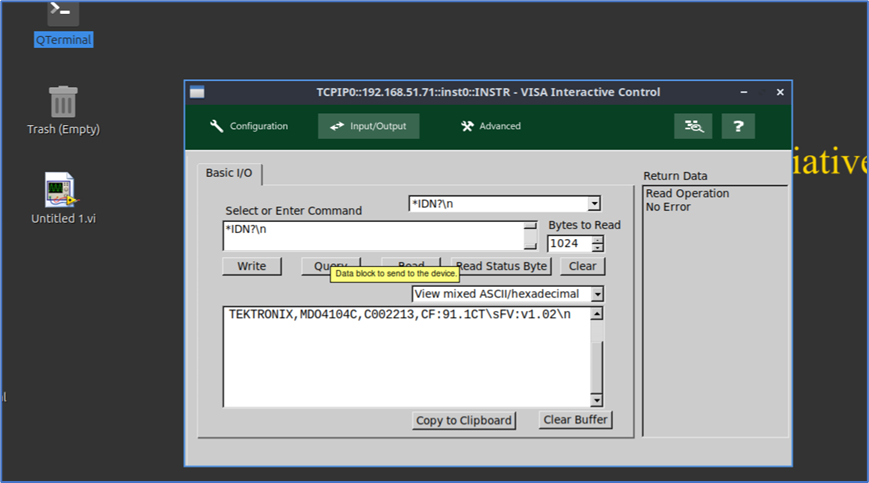Click the VISA window system menu icon
Viewport: 869px width, 483px height.
(x=197, y=92)
